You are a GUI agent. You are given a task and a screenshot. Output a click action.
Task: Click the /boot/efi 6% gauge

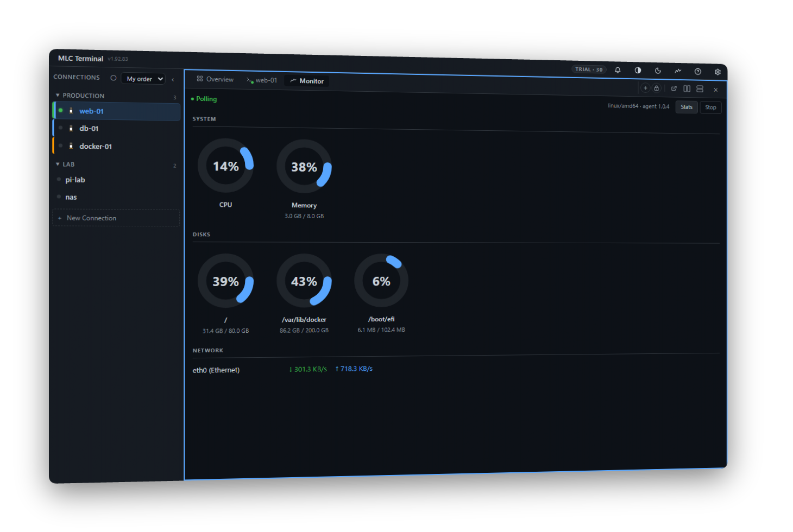381,281
